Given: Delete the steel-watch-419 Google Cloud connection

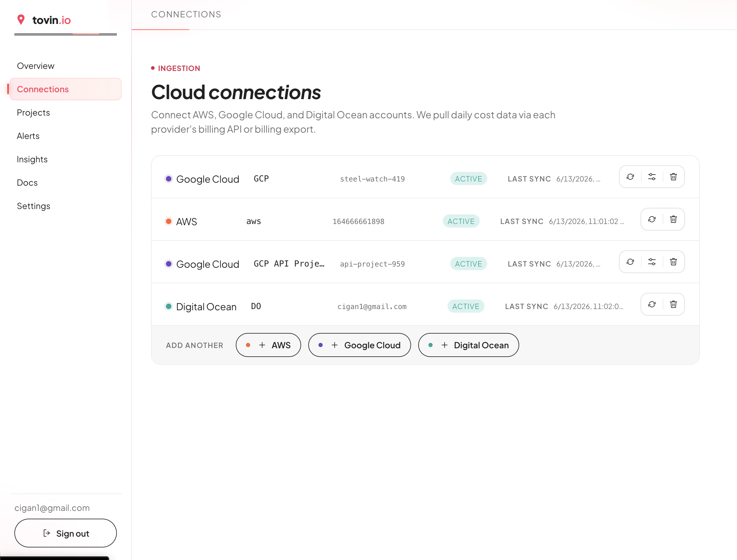Looking at the screenshot, I should 673,177.
